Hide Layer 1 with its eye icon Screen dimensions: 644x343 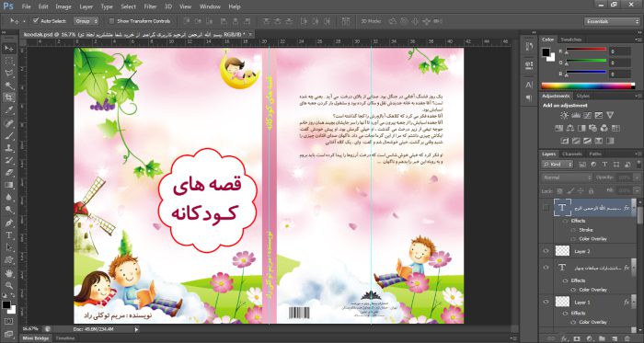(x=546, y=302)
